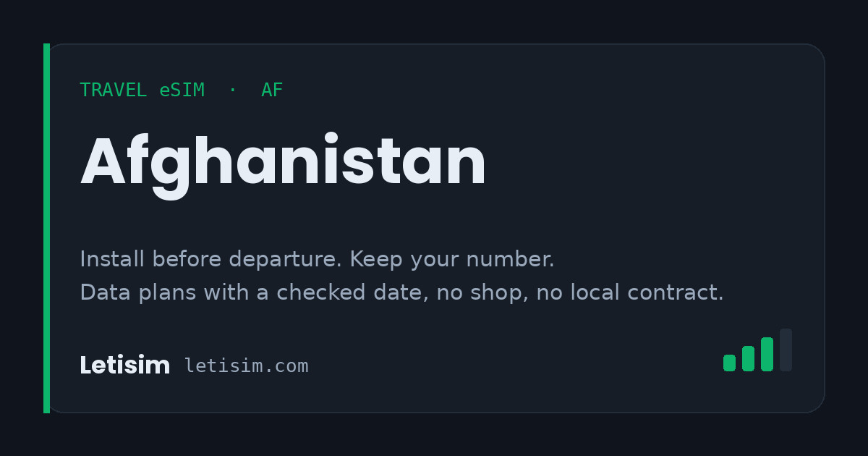Click the Afghanistan heading
The width and height of the screenshot is (868, 456).
click(x=283, y=164)
